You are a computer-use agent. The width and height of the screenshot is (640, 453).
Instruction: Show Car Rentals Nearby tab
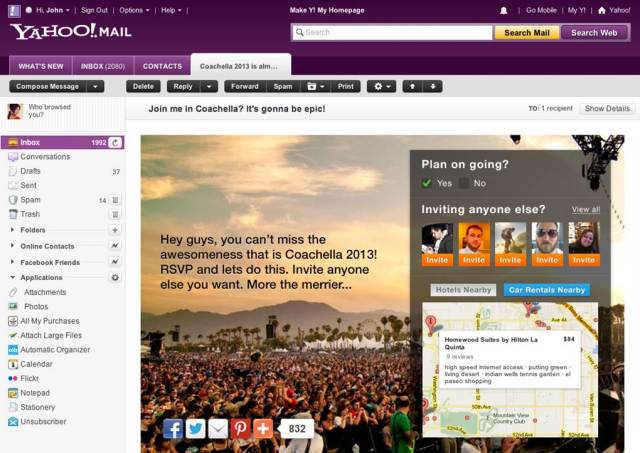point(547,290)
